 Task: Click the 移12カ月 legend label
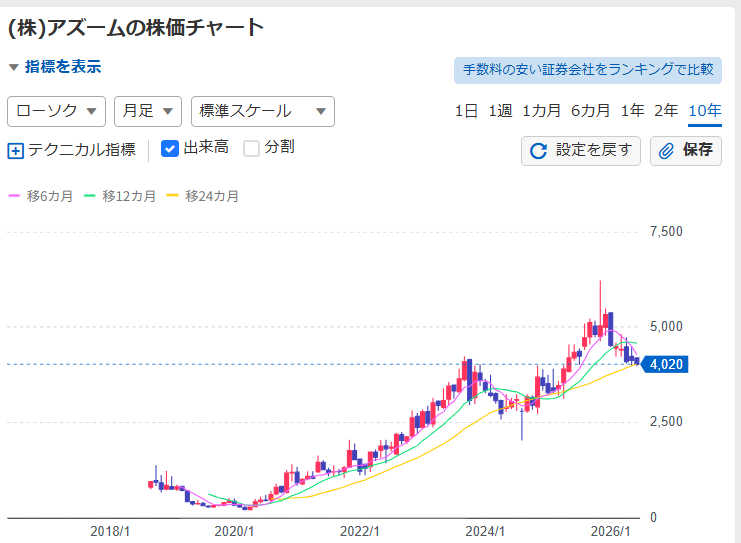tap(129, 196)
